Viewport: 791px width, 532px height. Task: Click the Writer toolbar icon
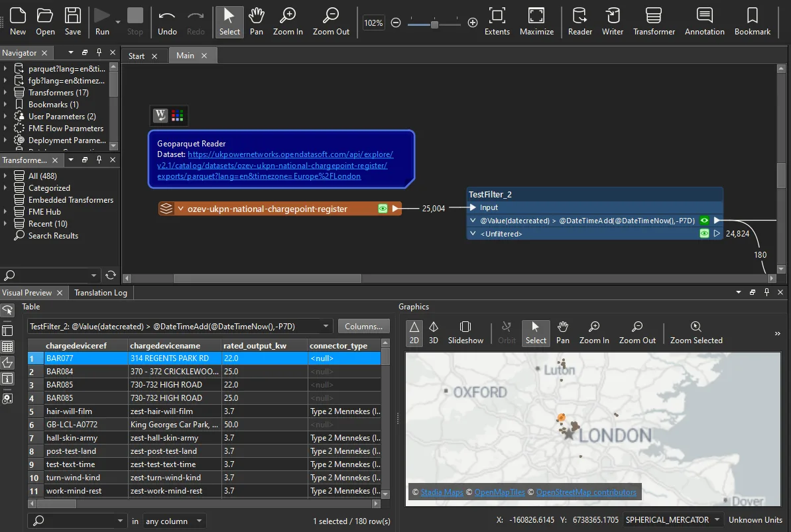[x=612, y=21]
